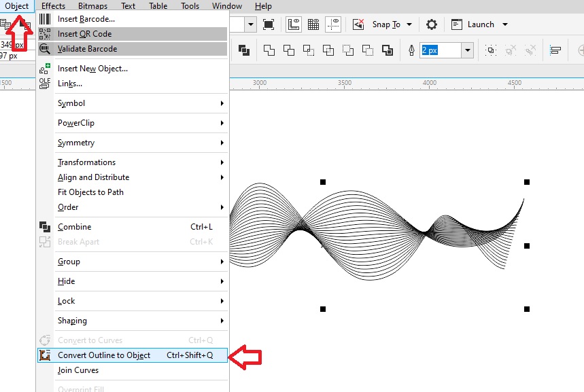
Task: Toggle the document grid icon
Action: 313,24
